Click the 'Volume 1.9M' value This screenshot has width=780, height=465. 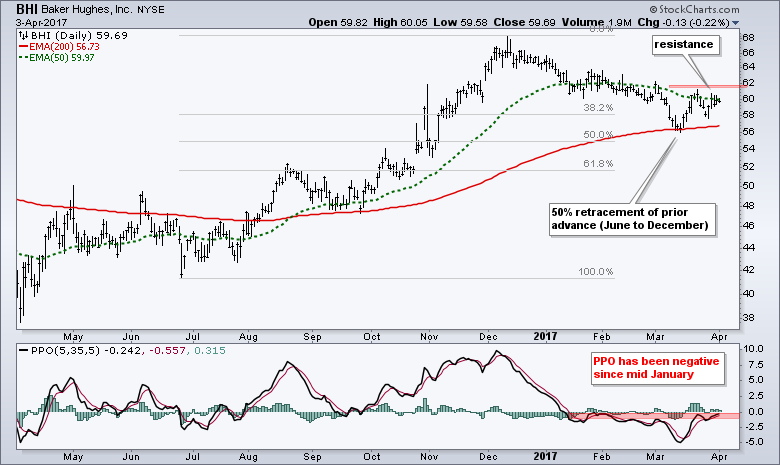coord(596,22)
